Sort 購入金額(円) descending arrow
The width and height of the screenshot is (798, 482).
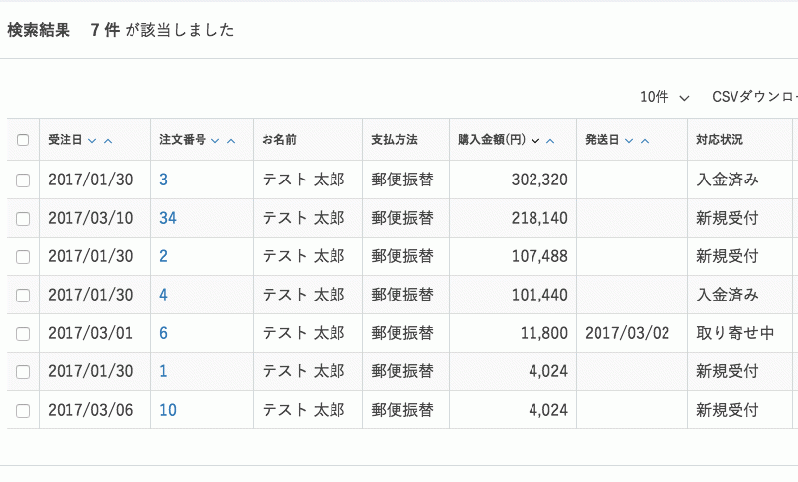point(535,140)
